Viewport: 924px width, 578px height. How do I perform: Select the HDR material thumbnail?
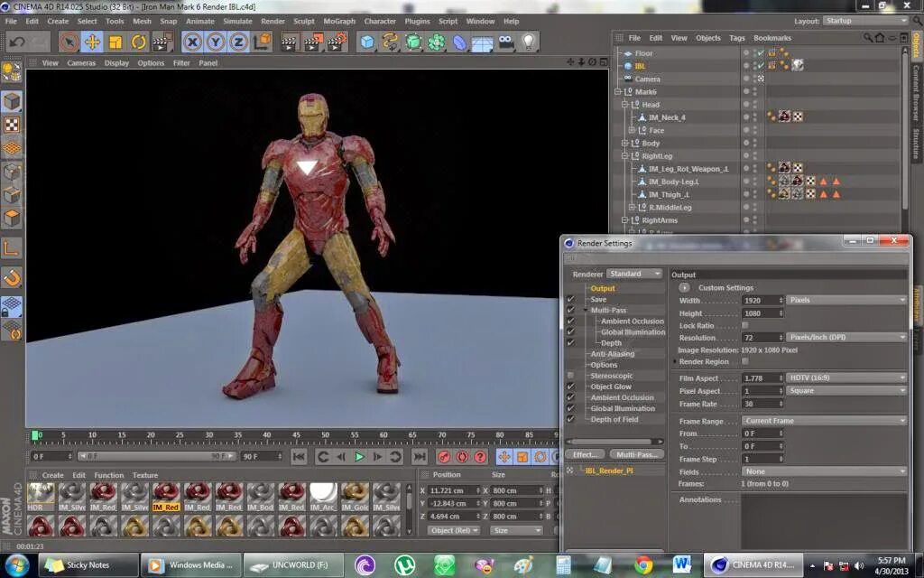point(41,497)
